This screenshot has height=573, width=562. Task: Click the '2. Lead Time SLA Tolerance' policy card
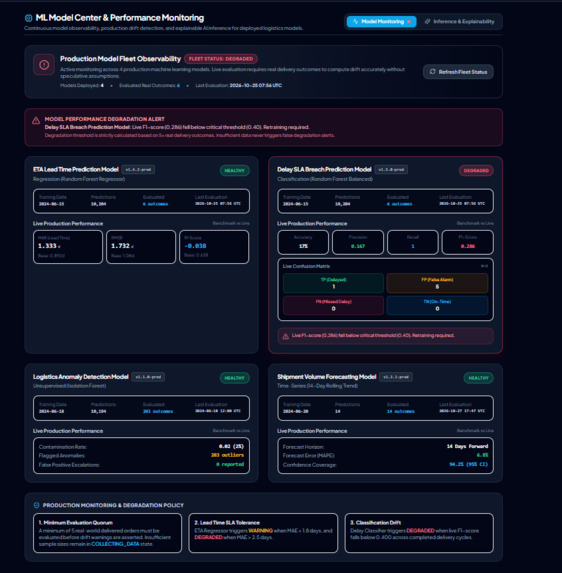point(263,533)
